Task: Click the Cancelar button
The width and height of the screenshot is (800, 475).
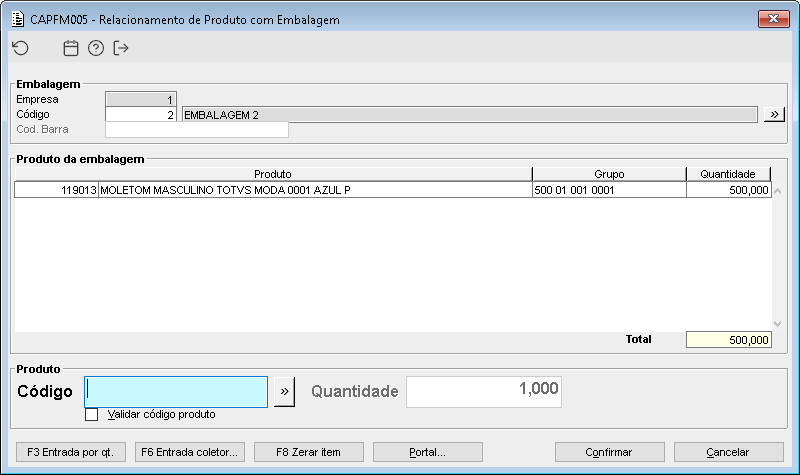Action: coord(729,452)
